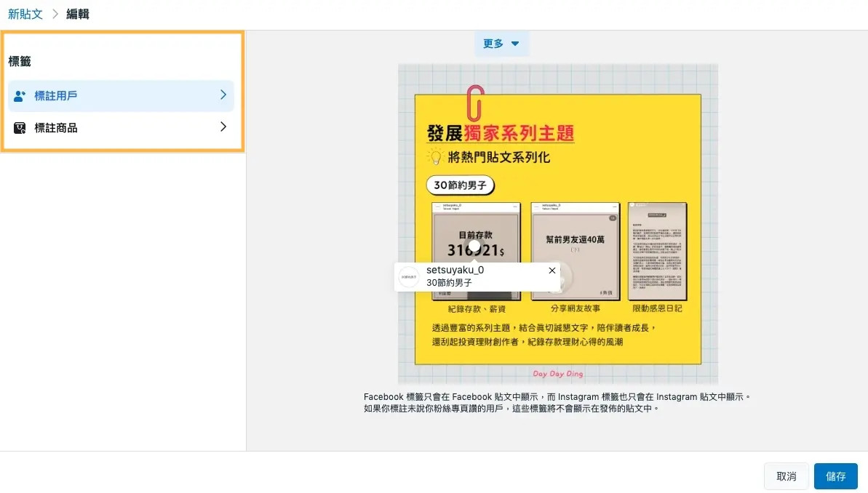Save tags with 儲存 button
This screenshot has width=868, height=493.
click(835, 476)
